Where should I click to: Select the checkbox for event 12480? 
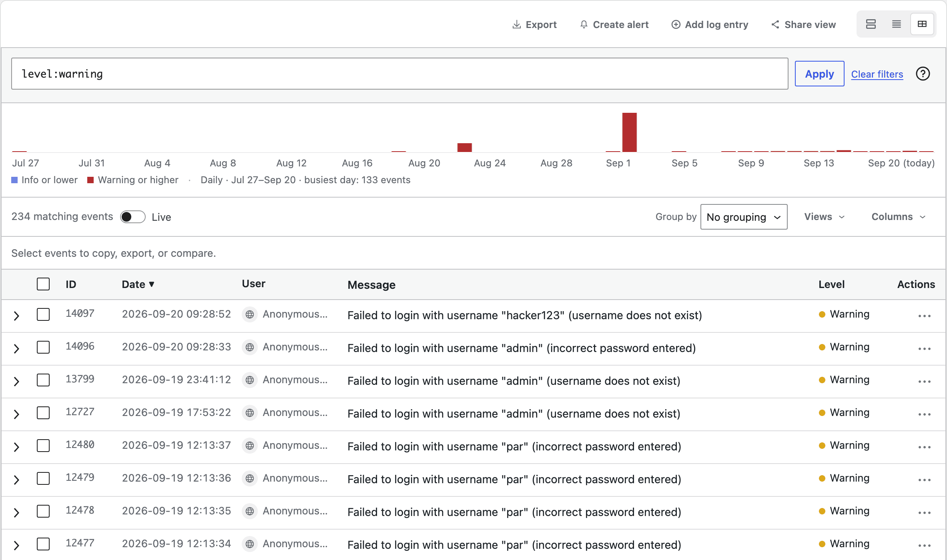[x=43, y=446]
